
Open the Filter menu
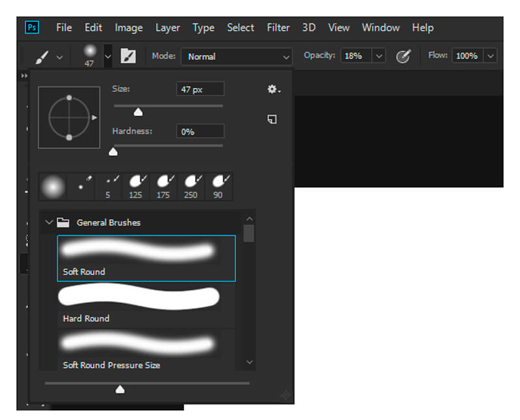pos(278,27)
